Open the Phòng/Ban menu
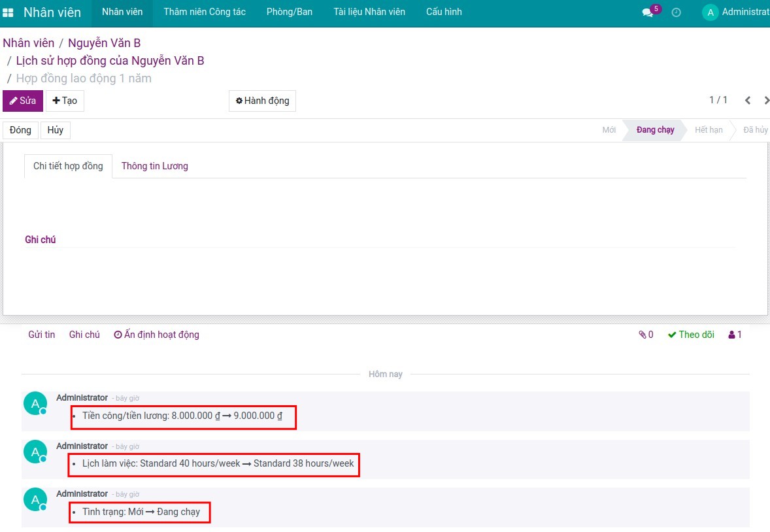 (x=290, y=12)
